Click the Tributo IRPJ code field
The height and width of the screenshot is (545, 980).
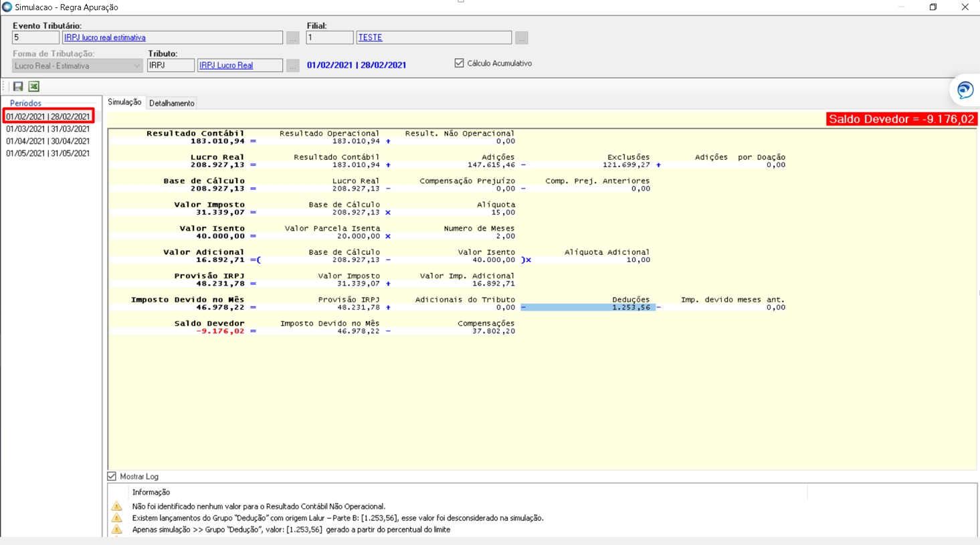(171, 65)
